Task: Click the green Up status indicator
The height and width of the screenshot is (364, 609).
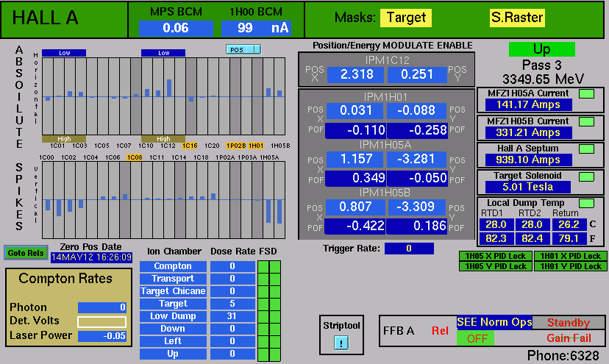Action: click(542, 49)
